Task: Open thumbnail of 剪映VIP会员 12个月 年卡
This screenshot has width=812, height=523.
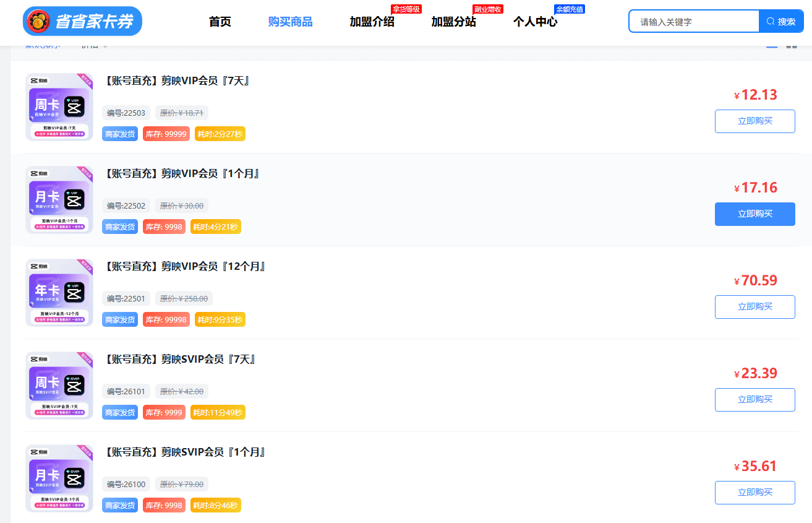Action: (x=59, y=293)
